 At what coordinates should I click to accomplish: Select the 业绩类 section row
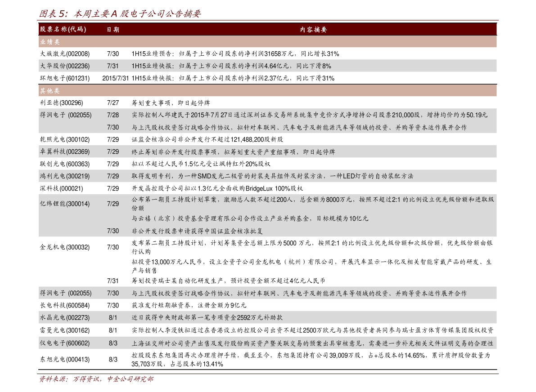coord(267,42)
